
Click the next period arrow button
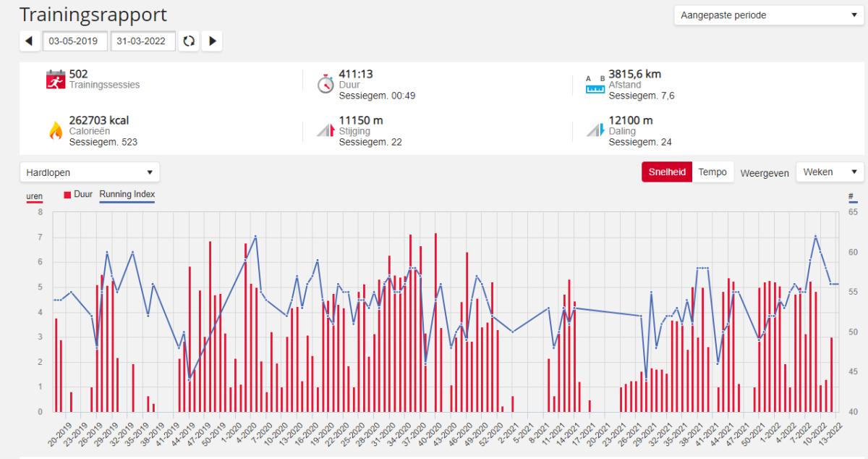pyautogui.click(x=212, y=41)
